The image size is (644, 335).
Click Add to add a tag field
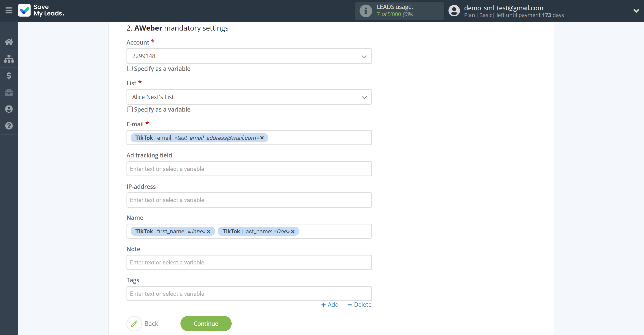(x=330, y=305)
